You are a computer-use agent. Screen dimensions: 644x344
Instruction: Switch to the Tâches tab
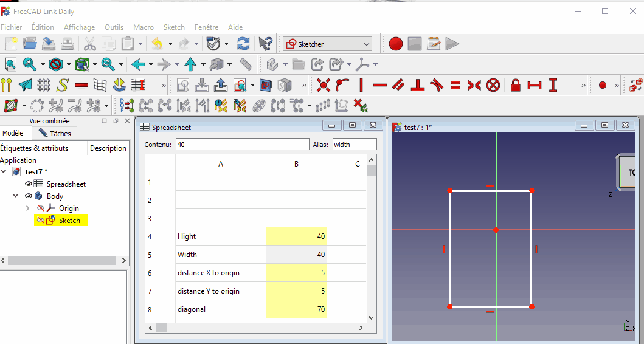tap(55, 133)
